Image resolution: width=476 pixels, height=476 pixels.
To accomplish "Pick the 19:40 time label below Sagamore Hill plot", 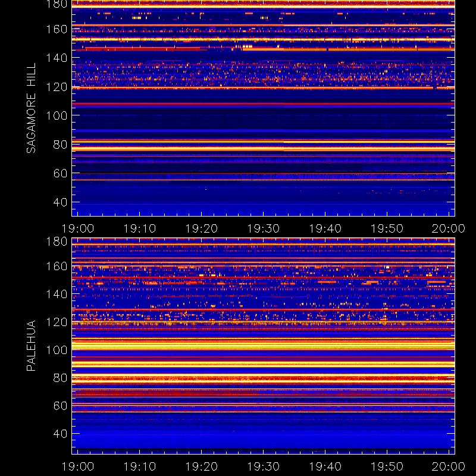I will 325,228.
